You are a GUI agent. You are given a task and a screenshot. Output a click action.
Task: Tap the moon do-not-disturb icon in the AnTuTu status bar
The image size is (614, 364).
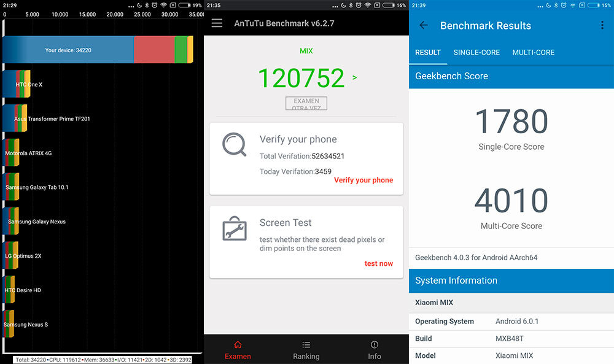[x=343, y=6]
